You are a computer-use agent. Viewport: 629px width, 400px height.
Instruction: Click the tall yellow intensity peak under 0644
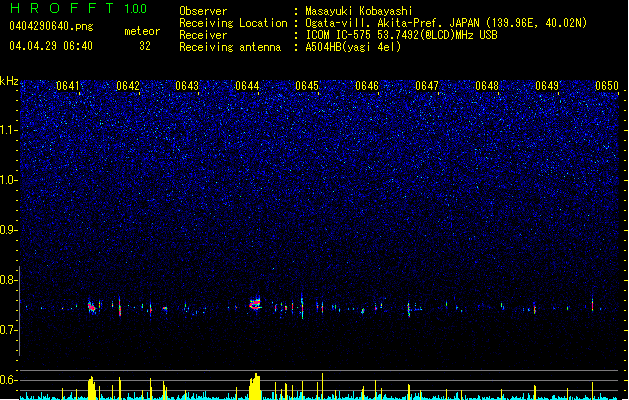(x=255, y=387)
